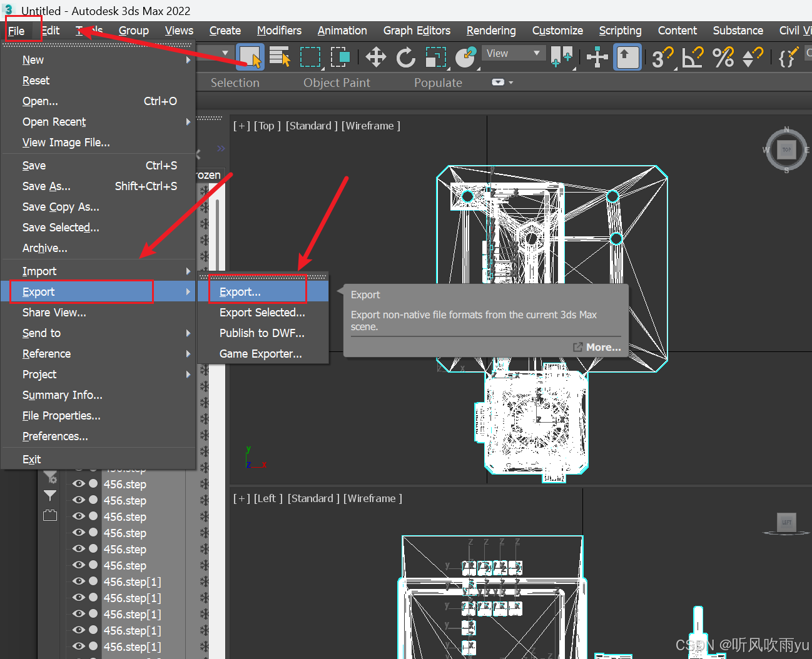Click the 3ds Max application logo icon
This screenshot has height=659, width=812.
pyautogui.click(x=9, y=9)
